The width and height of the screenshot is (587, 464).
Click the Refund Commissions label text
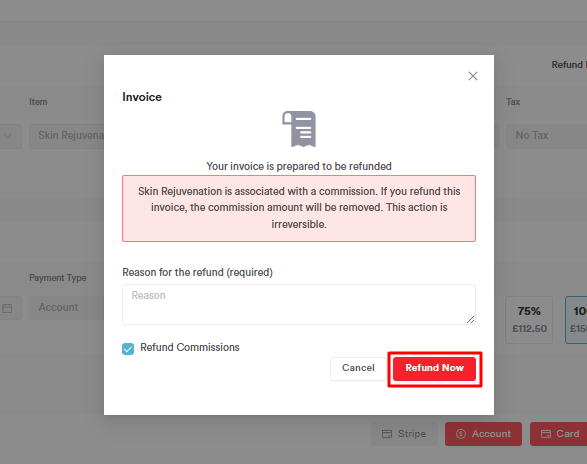pos(189,347)
